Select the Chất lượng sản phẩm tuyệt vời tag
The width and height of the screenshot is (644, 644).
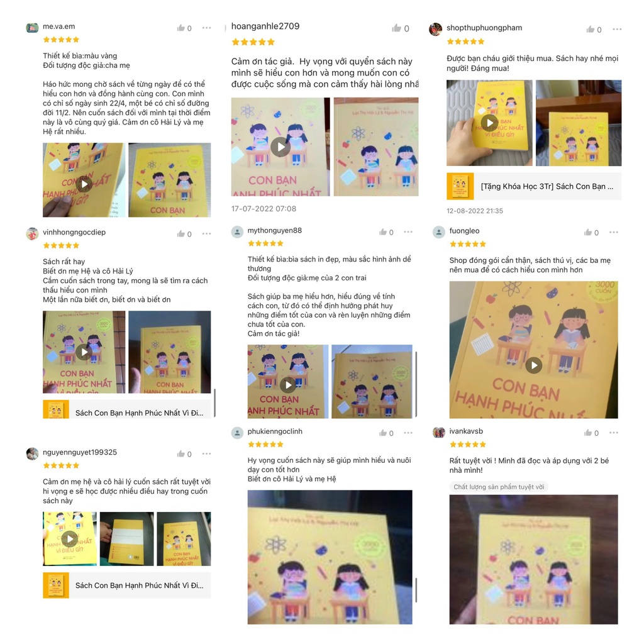tap(499, 487)
